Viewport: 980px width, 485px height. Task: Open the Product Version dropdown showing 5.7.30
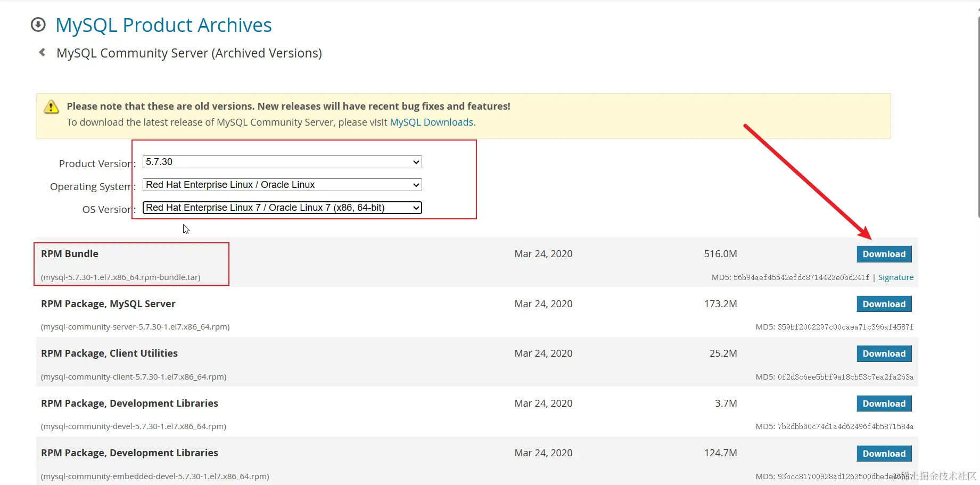(282, 162)
